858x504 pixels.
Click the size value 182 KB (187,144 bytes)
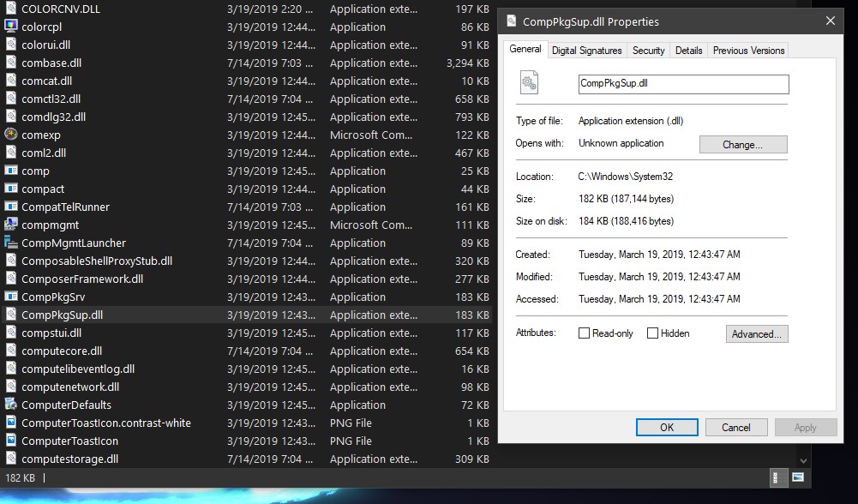coord(626,199)
